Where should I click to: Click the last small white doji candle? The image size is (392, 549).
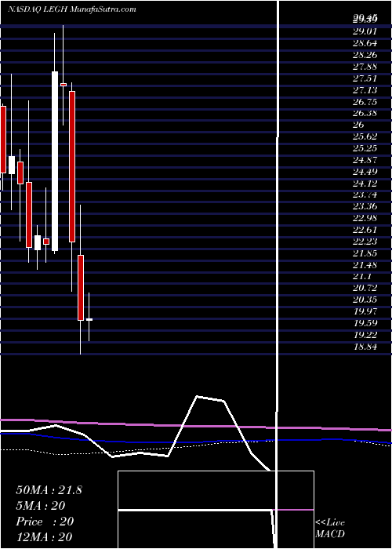click(x=89, y=319)
